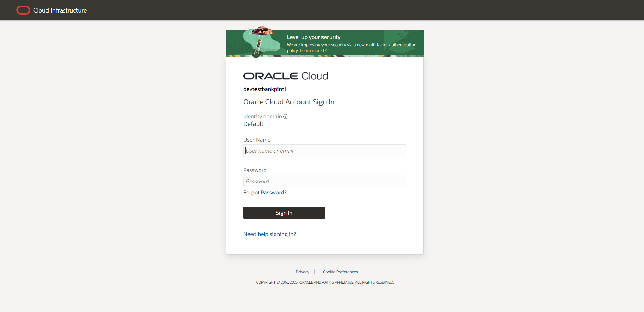Click the Default identity domain value

253,124
